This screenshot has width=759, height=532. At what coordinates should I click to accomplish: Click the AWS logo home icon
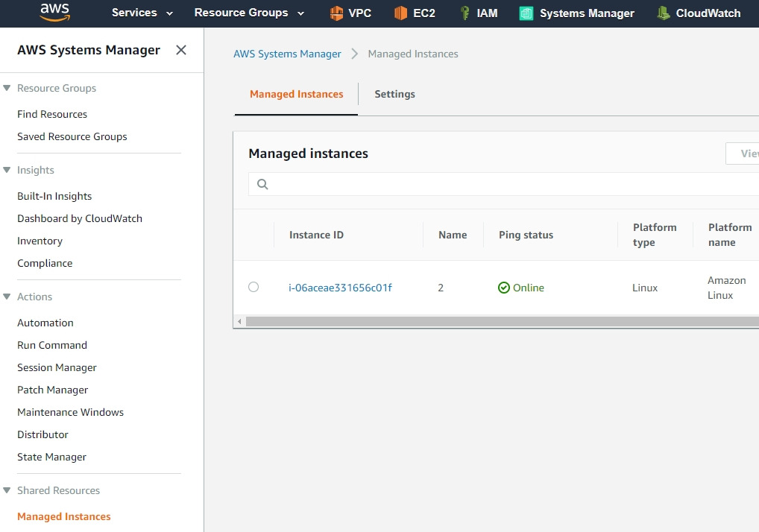(x=54, y=13)
